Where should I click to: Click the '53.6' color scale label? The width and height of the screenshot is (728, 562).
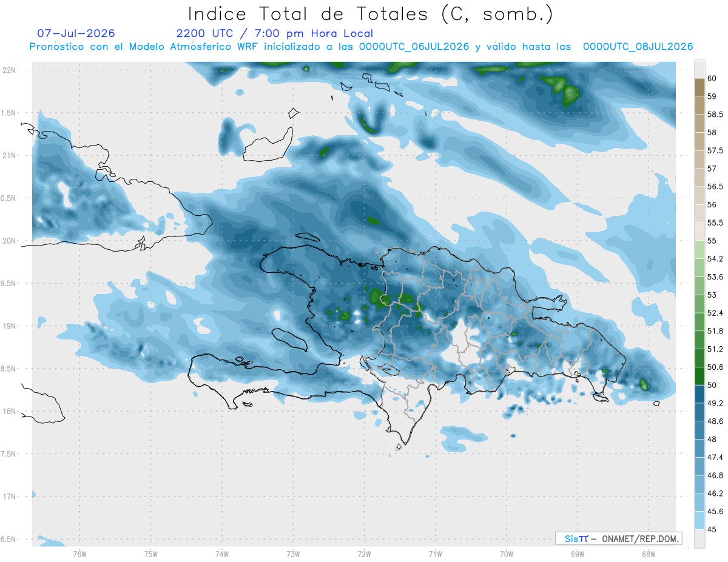pos(715,277)
